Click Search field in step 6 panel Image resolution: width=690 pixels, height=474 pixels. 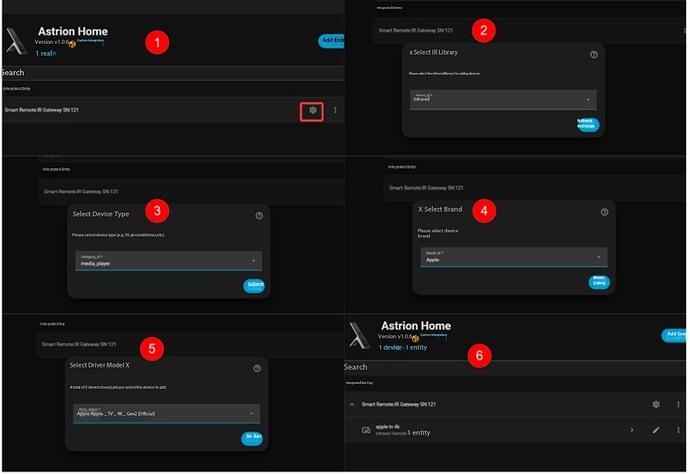515,367
